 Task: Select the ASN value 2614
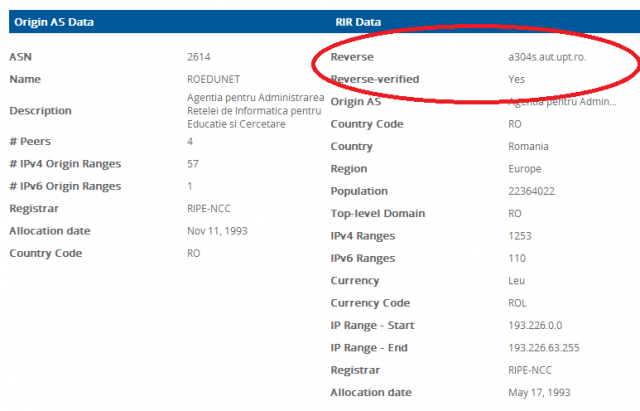click(x=199, y=57)
